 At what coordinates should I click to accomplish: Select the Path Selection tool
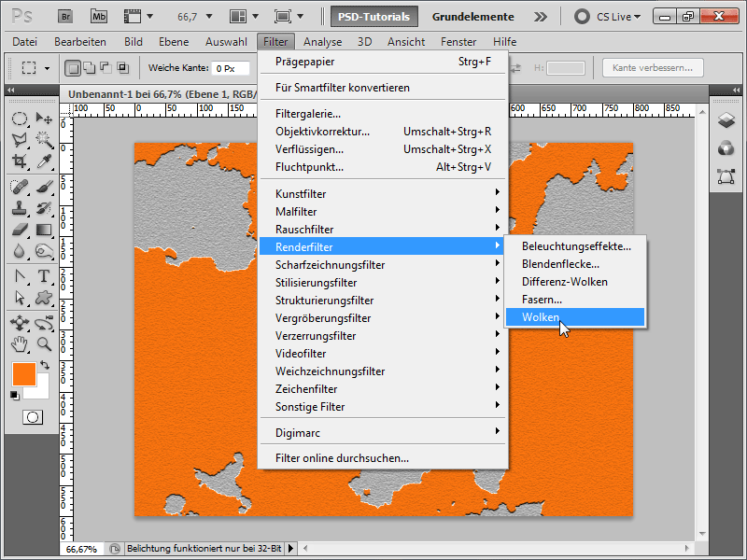pos(19,298)
